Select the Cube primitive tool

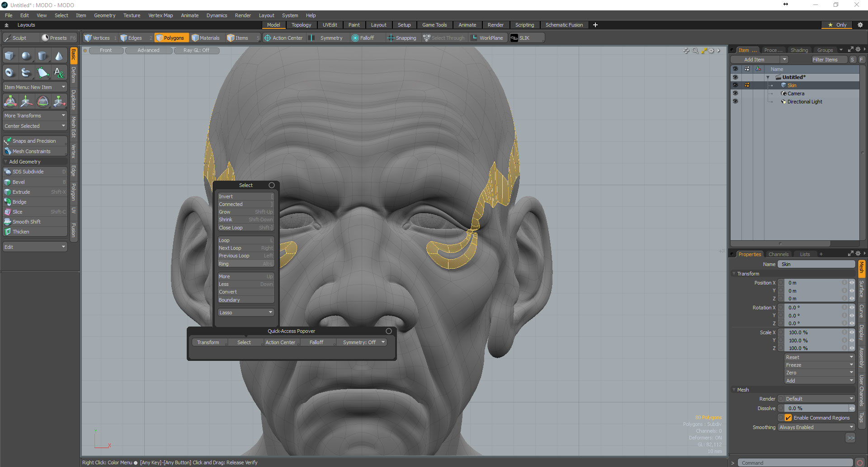(9, 56)
